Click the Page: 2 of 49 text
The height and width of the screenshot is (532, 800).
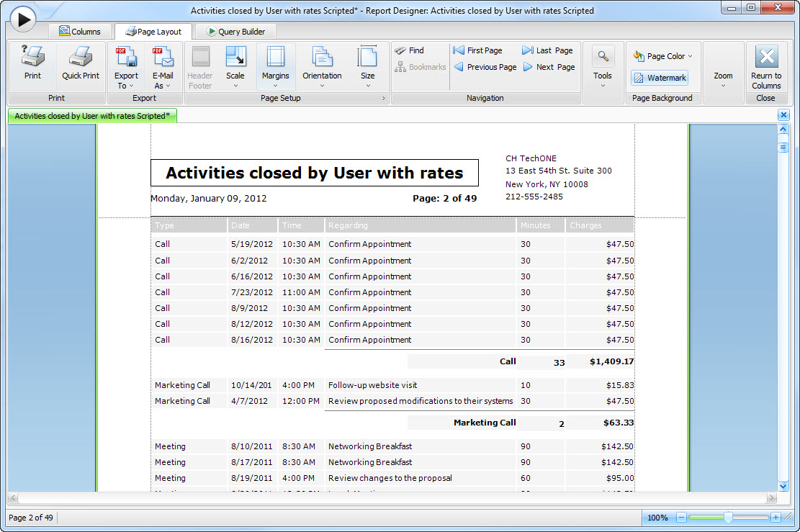(x=445, y=199)
